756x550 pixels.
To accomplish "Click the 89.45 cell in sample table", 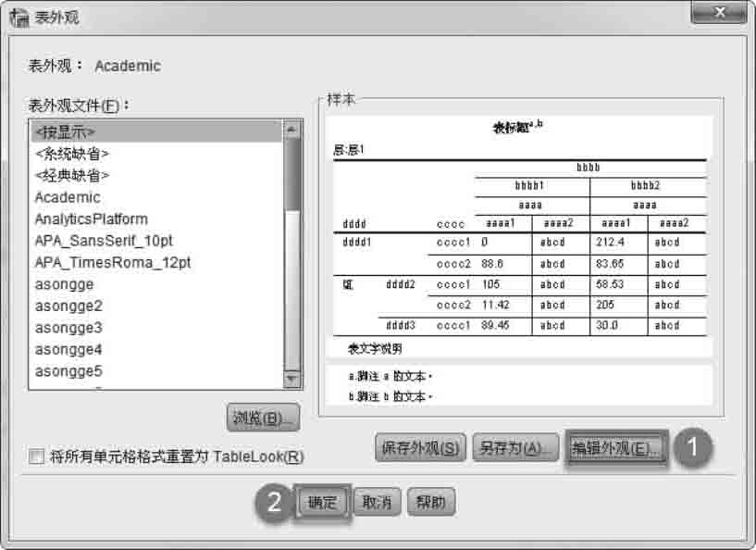I will coord(496,326).
